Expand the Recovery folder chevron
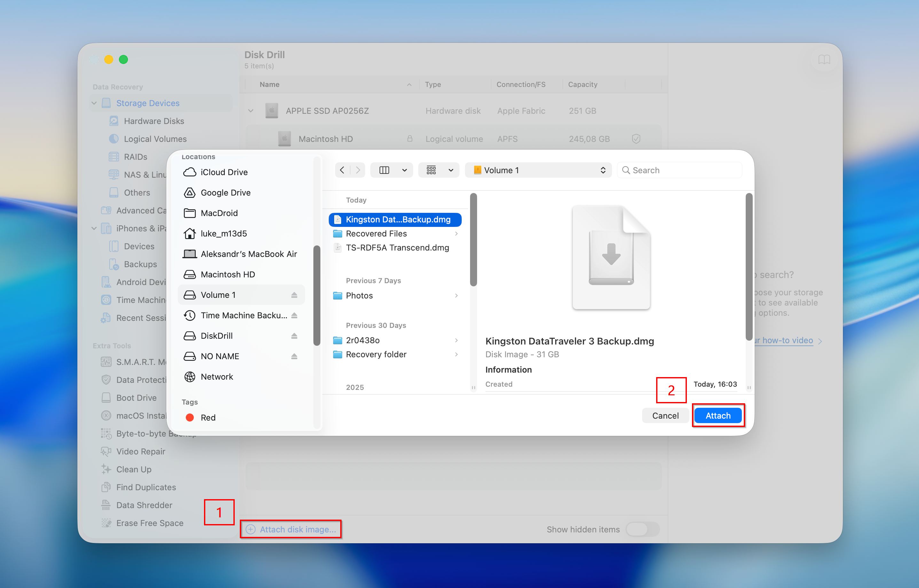Viewport: 919px width, 588px height. [x=456, y=354]
